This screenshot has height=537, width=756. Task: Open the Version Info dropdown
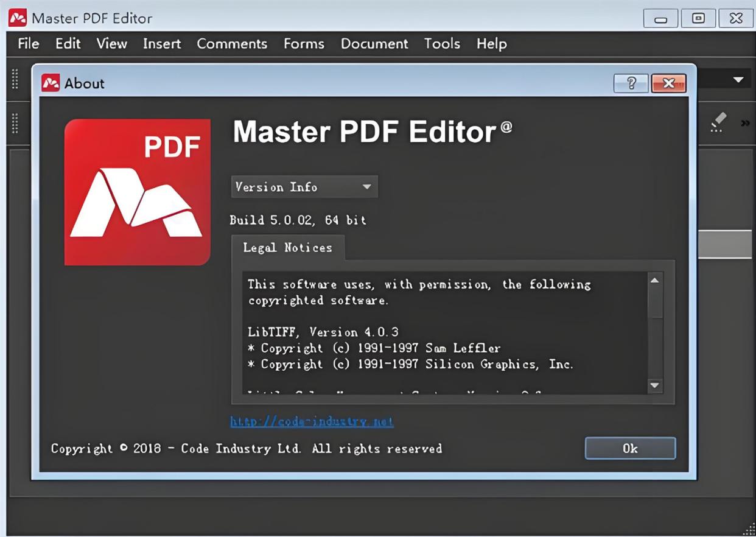click(x=304, y=187)
